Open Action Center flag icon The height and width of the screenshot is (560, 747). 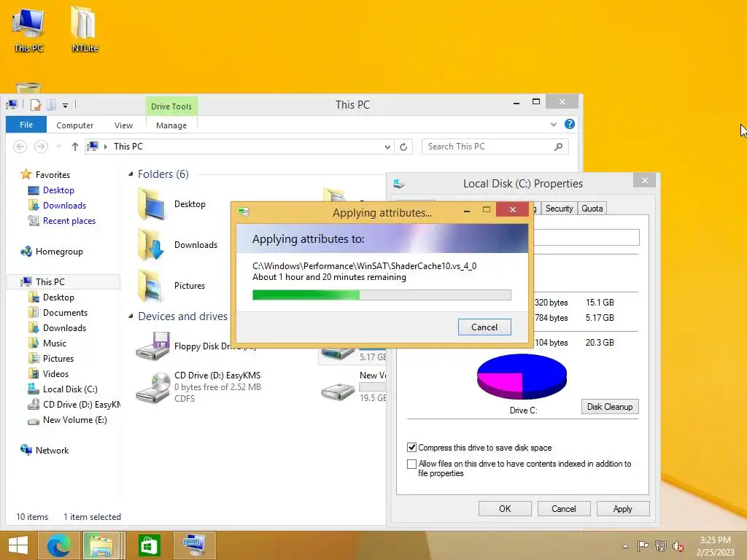[643, 545]
